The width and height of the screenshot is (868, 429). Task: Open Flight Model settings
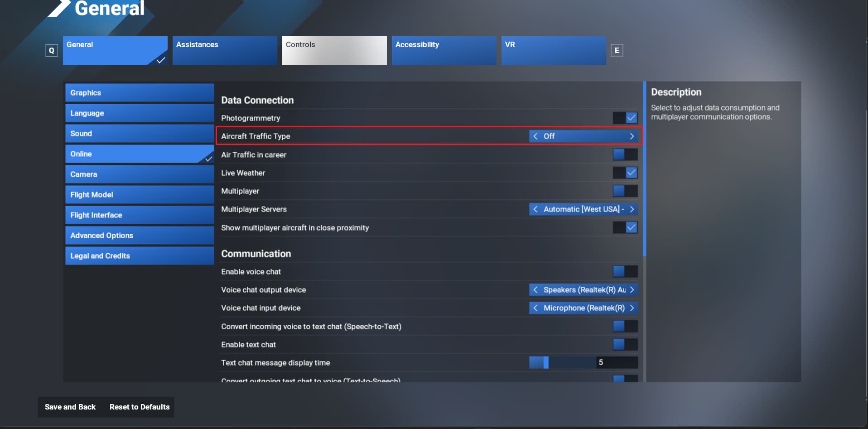pos(140,195)
